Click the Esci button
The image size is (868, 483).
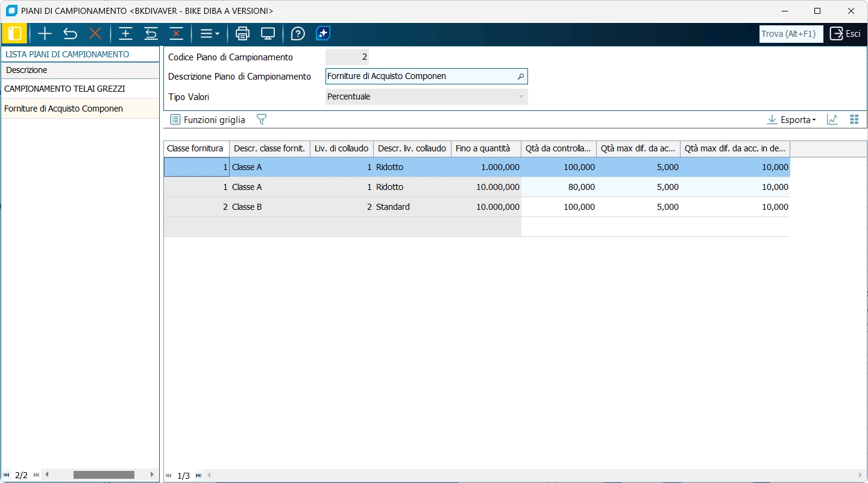click(x=845, y=34)
